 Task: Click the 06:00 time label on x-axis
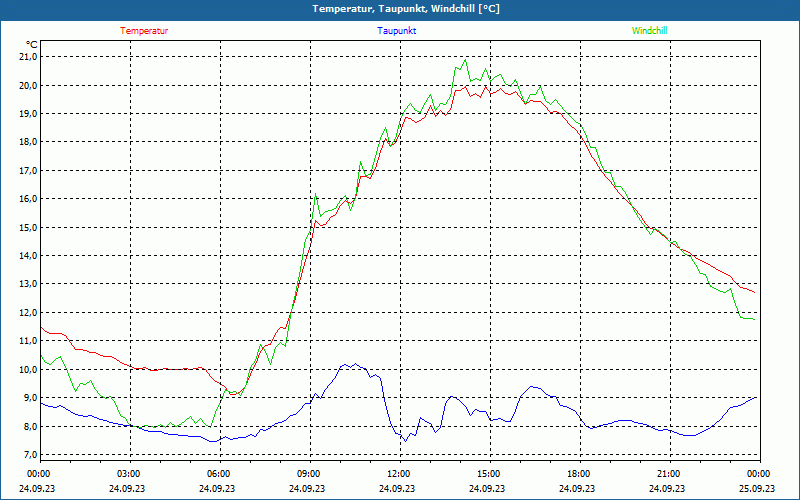218,474
